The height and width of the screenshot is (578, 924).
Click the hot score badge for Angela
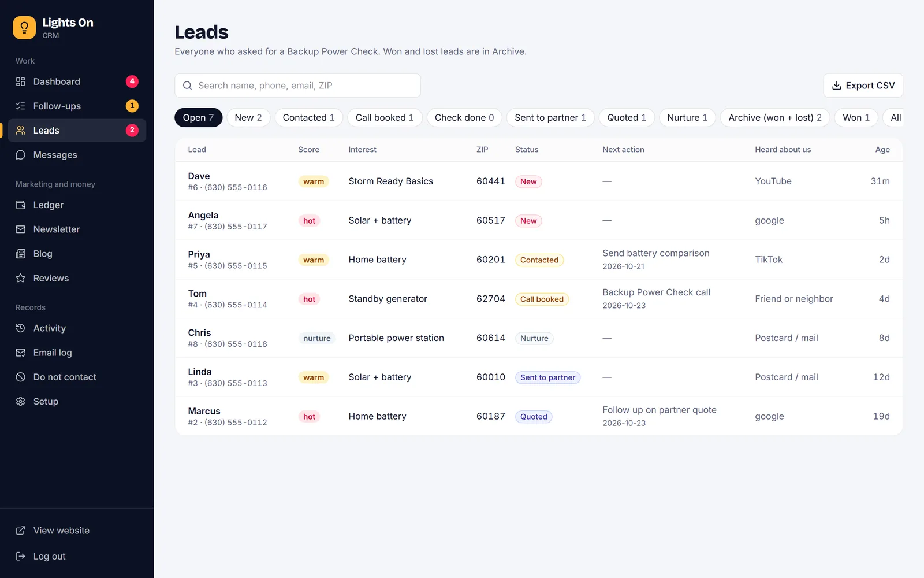click(310, 221)
